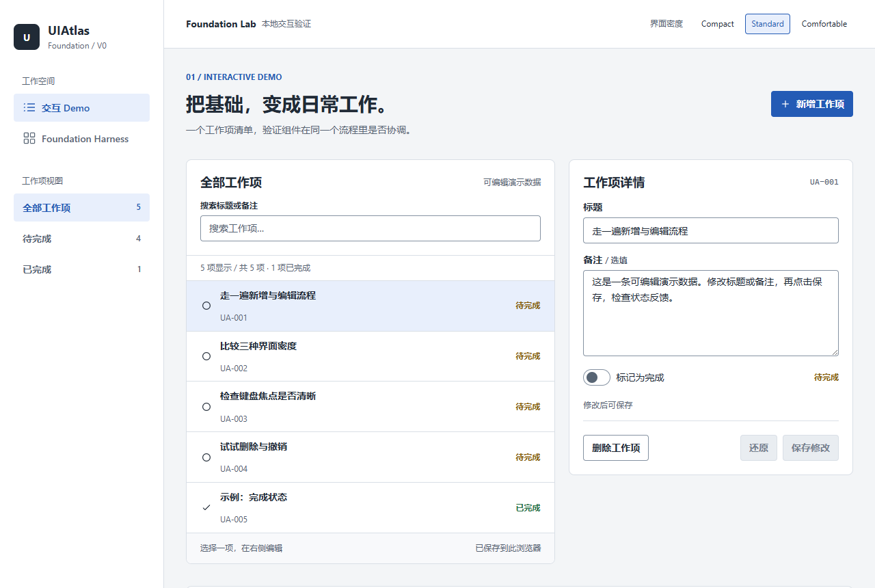Select the 比较三种界面密度 row title
This screenshot has height=588, width=875.
[258, 346]
